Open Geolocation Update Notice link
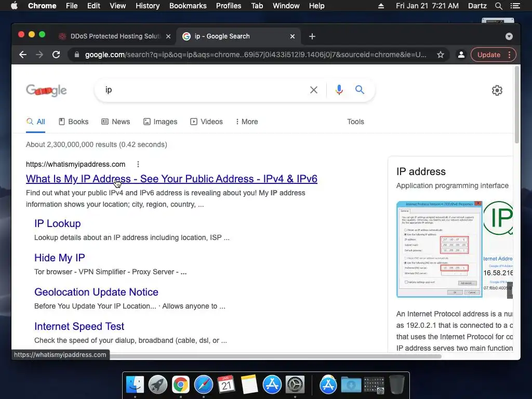The width and height of the screenshot is (532, 399). click(x=96, y=292)
